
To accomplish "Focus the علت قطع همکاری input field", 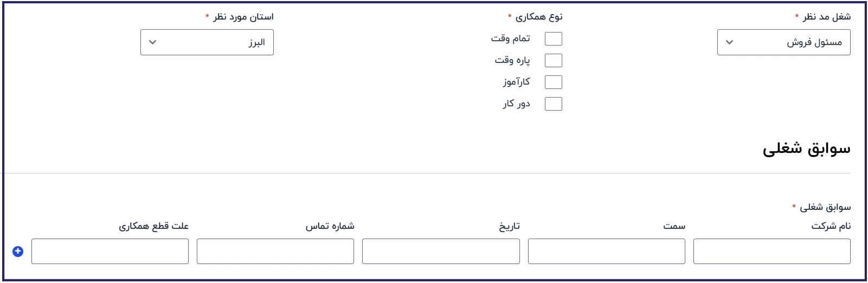I will point(110,252).
